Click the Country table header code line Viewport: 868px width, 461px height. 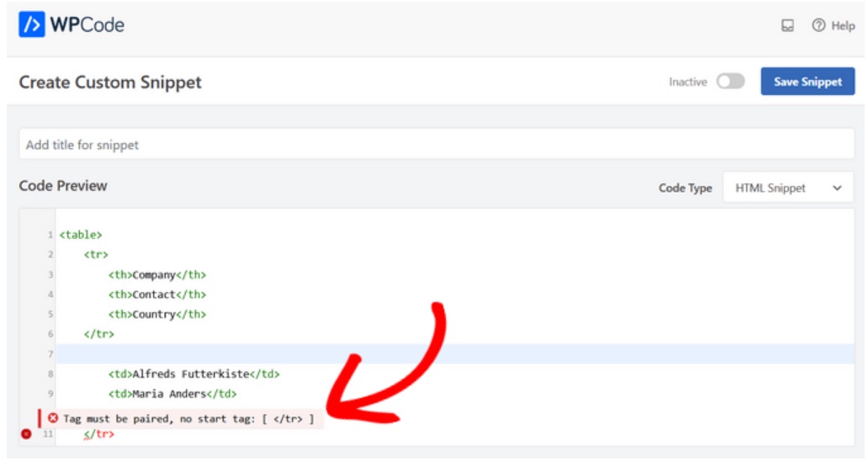pyautogui.click(x=156, y=315)
